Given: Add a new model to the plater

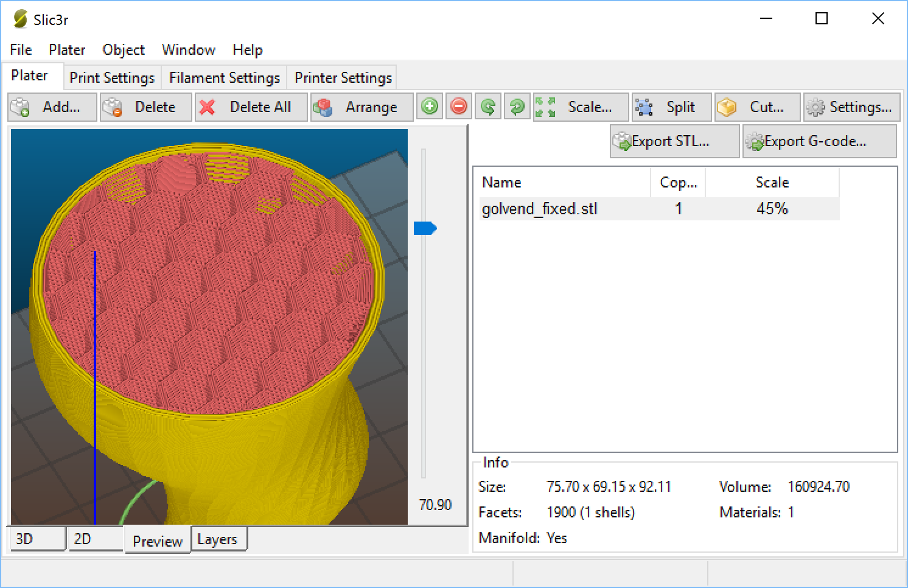Looking at the screenshot, I should coord(52,107).
